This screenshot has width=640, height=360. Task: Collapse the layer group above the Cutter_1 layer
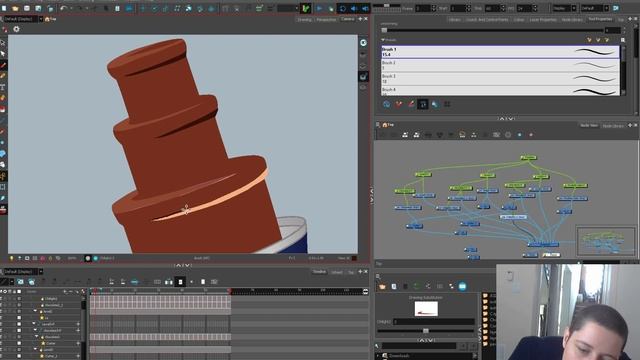coord(35,350)
